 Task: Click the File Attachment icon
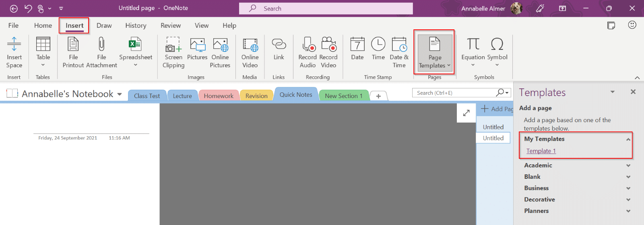[x=101, y=44]
